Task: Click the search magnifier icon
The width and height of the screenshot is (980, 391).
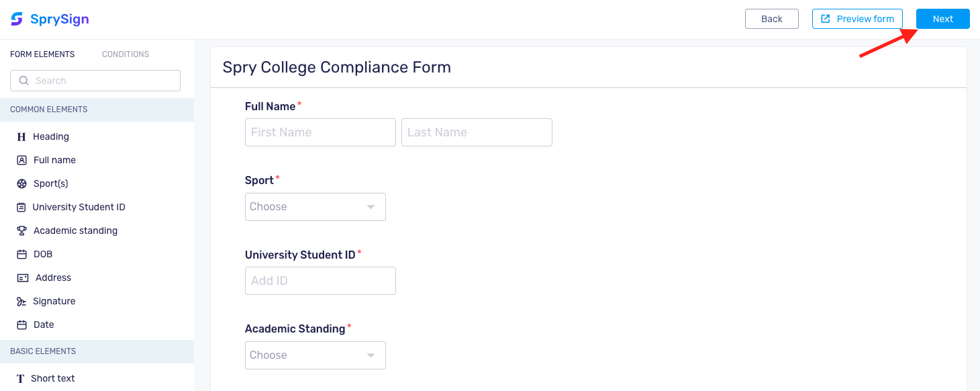Action: pyautogui.click(x=24, y=81)
